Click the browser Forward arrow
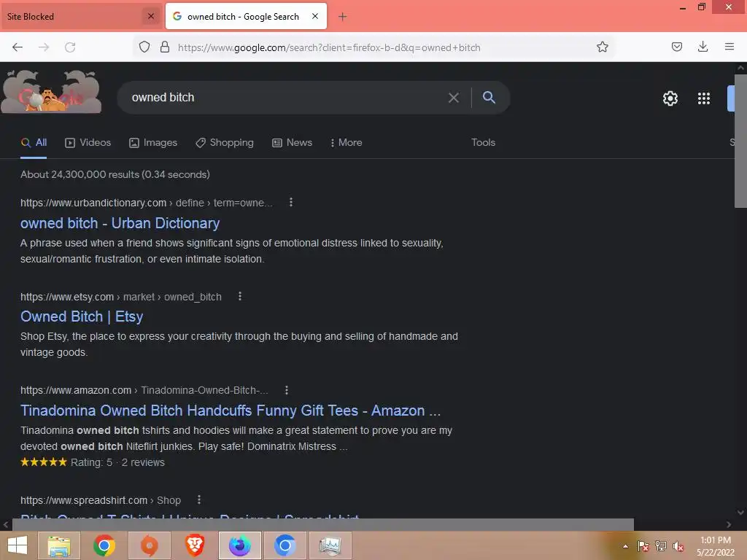The width and height of the screenshot is (747, 560). click(44, 47)
